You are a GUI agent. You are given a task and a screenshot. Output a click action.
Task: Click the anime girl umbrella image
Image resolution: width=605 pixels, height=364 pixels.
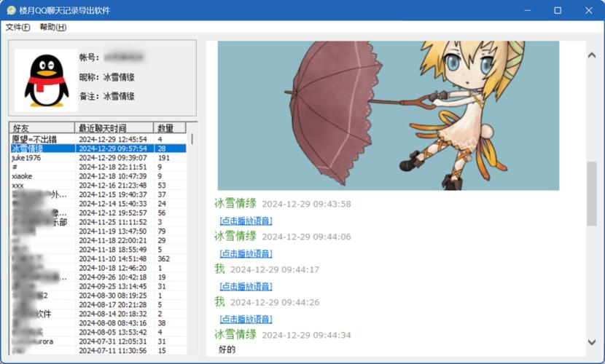pyautogui.click(x=388, y=115)
